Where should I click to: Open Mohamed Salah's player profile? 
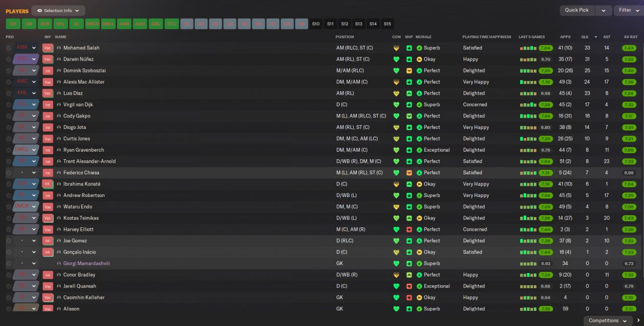pyautogui.click(x=81, y=48)
